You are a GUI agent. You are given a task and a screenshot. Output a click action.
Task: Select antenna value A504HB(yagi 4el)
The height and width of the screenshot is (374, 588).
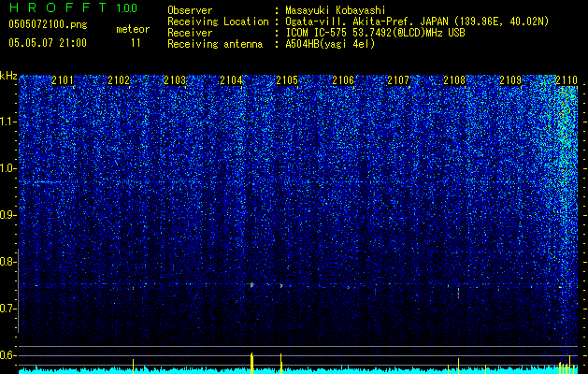click(x=330, y=44)
